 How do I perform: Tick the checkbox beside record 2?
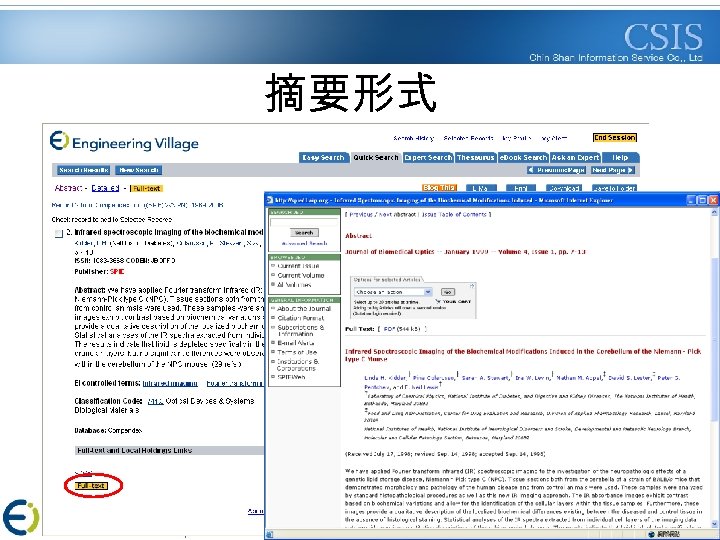pos(58,234)
